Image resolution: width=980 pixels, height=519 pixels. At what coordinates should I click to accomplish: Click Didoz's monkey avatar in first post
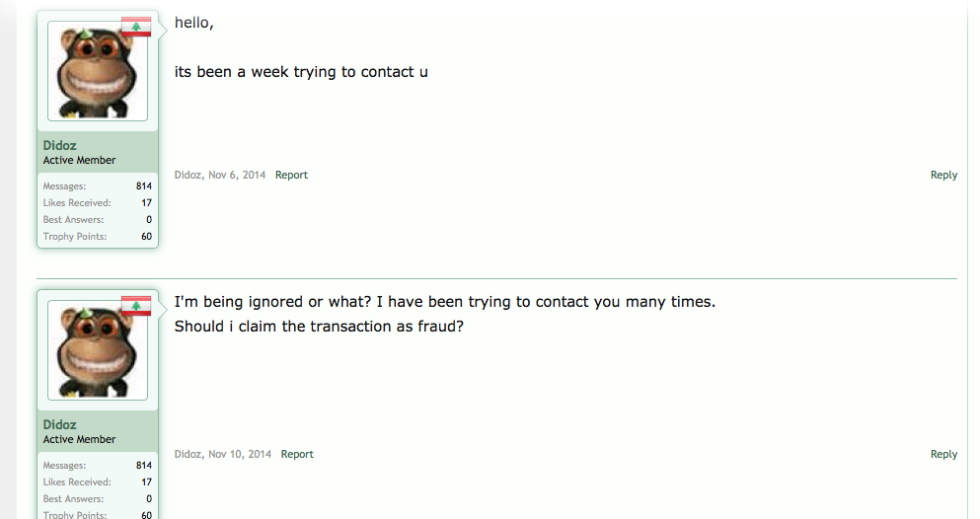pos(98,71)
